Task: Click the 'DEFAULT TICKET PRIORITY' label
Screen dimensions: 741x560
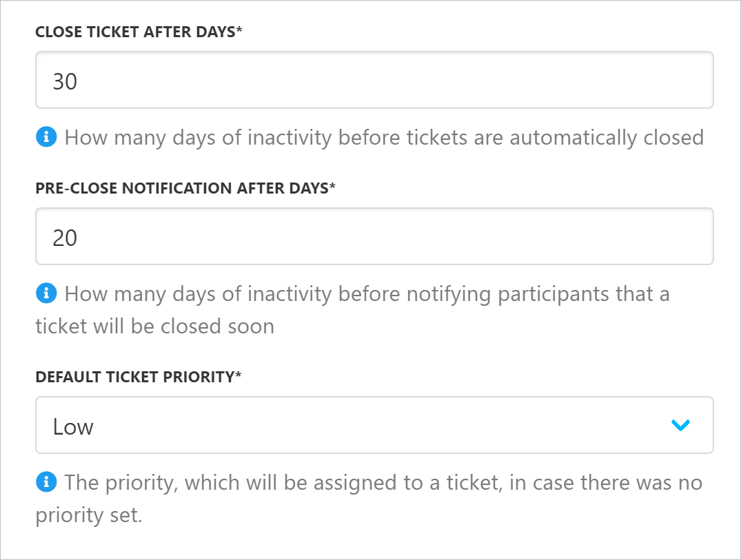Action: 134,377
